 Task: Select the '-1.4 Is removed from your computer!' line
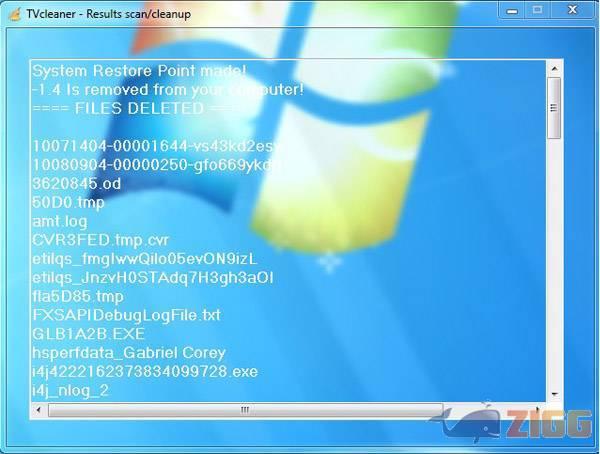[x=168, y=90]
